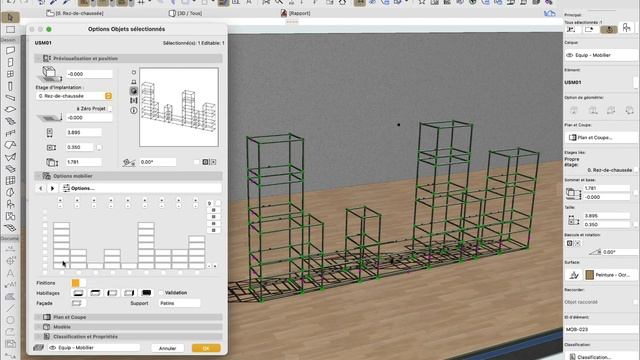Select the Curtain Wall tool in the toolbox
Image resolution: width=640 pixels, height=360 pixels.
click(x=10, y=180)
